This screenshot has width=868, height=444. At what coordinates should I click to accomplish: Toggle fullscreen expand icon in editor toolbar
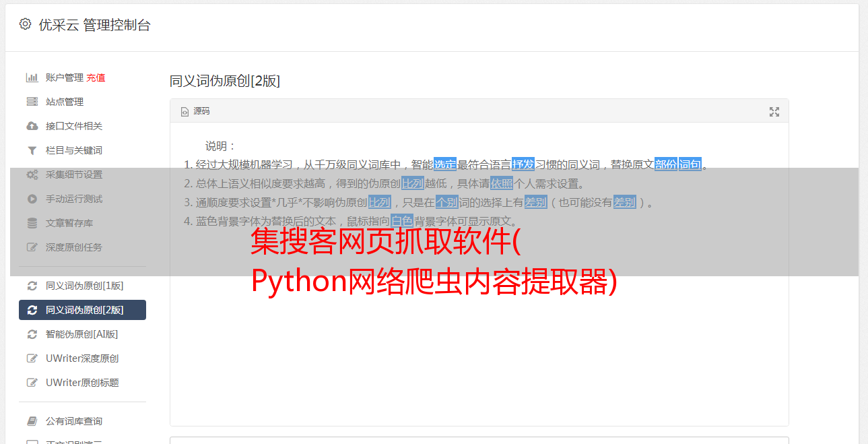(774, 112)
